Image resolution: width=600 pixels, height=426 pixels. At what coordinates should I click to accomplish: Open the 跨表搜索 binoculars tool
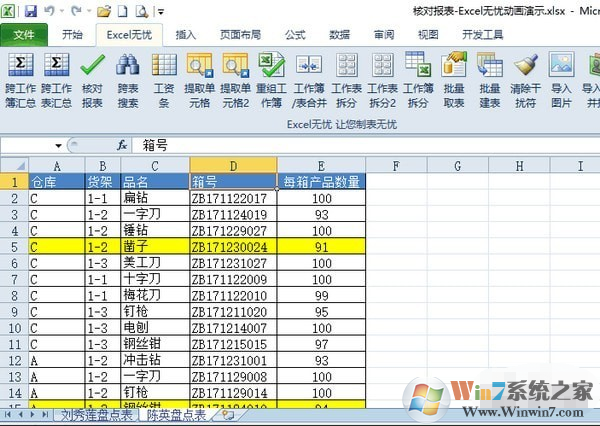128,68
